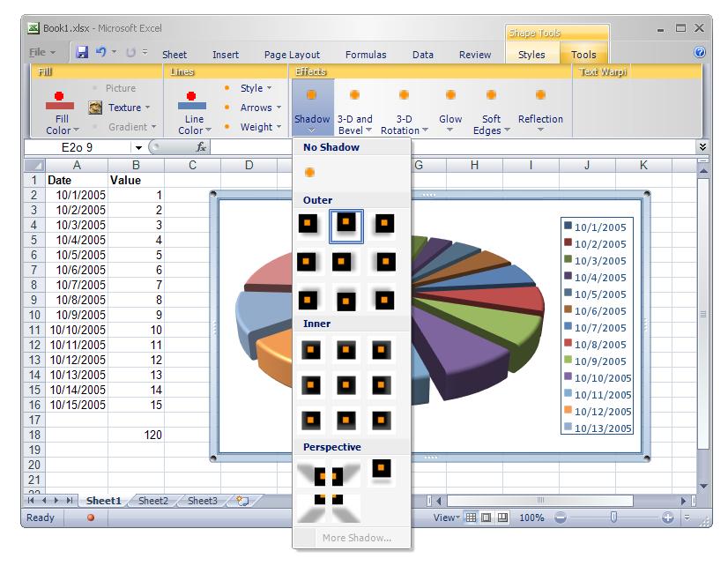Click the Name Box input field
The height and width of the screenshot is (566, 728).
pos(78,147)
